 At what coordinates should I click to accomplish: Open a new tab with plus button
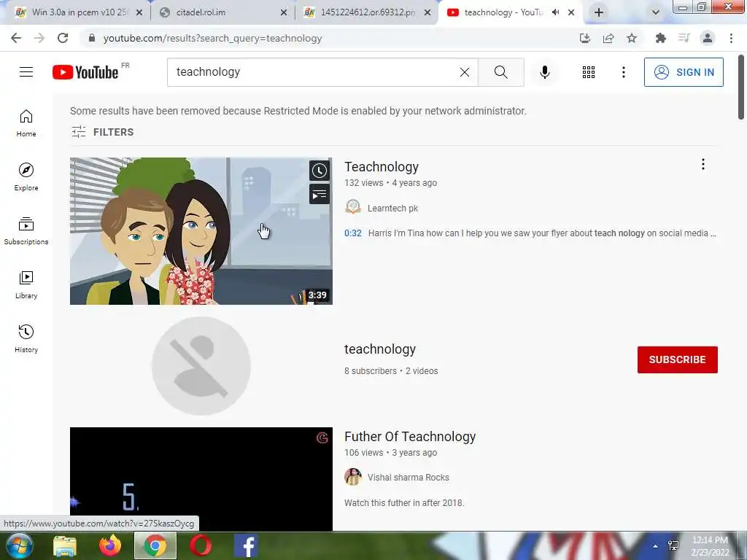[x=599, y=12]
